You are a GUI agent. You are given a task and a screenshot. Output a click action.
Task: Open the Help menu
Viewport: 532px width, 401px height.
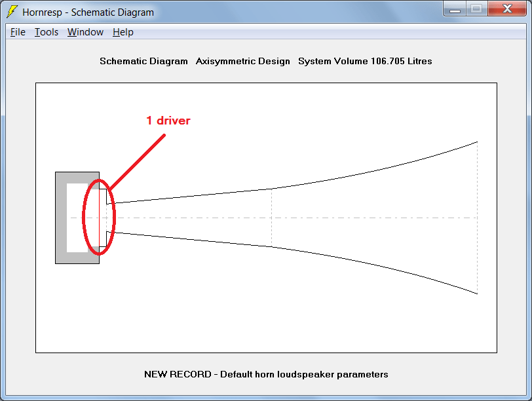[x=123, y=32]
